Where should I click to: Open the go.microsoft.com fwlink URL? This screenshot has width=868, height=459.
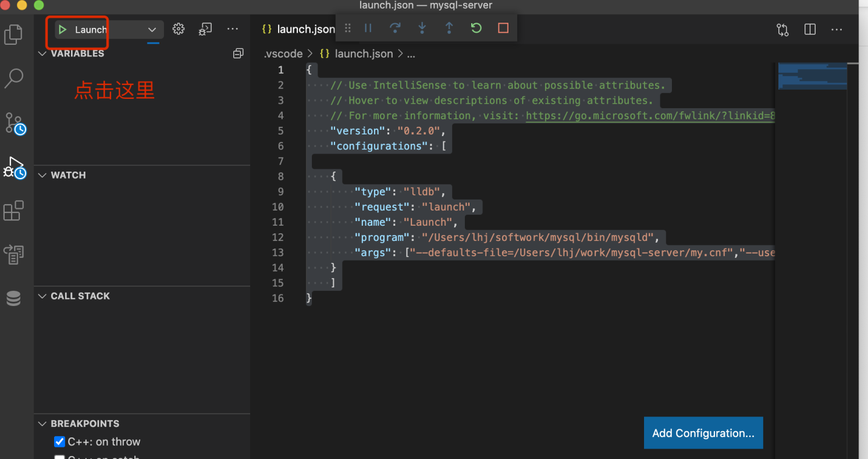[x=650, y=116]
